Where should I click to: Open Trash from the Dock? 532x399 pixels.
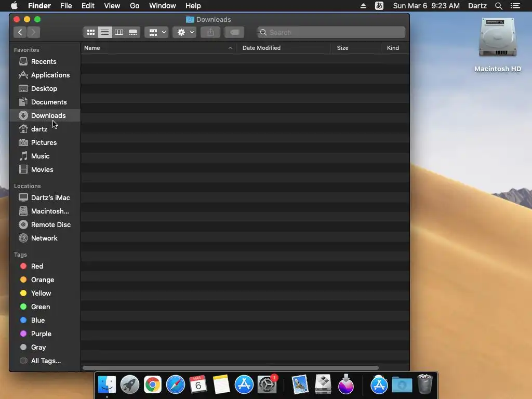[x=425, y=384]
